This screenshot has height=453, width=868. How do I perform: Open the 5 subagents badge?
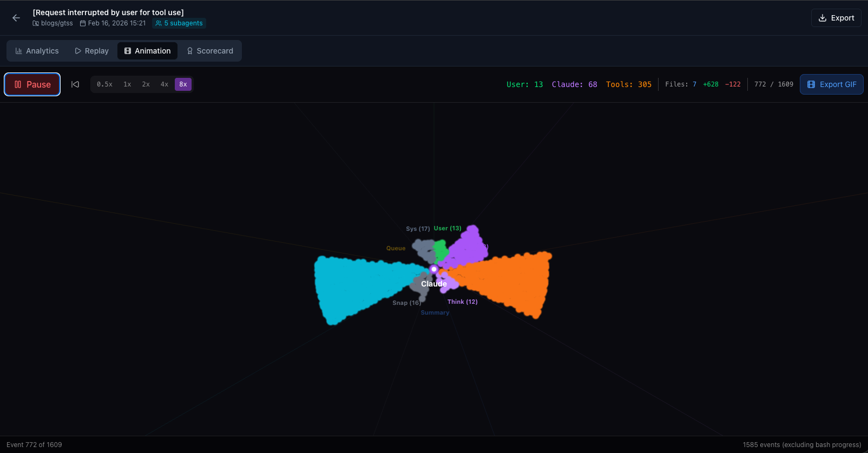(x=179, y=23)
